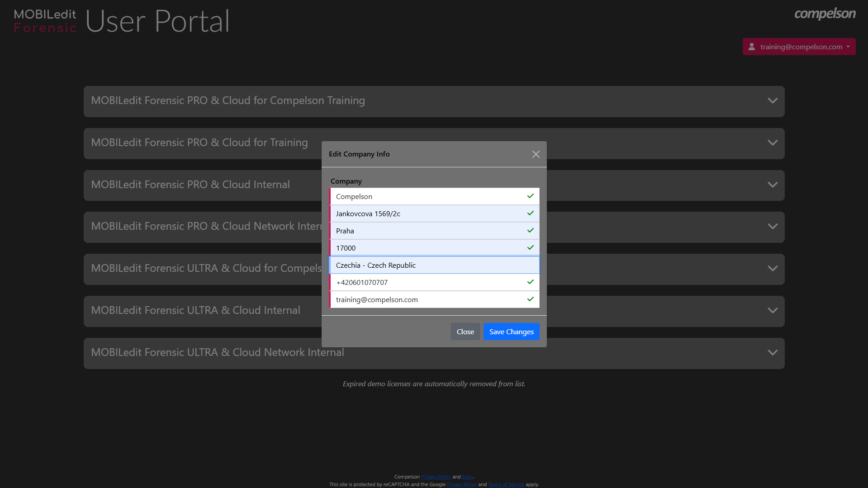
Task: Open Compelson Privacy Policy link in footer
Action: 436,477
